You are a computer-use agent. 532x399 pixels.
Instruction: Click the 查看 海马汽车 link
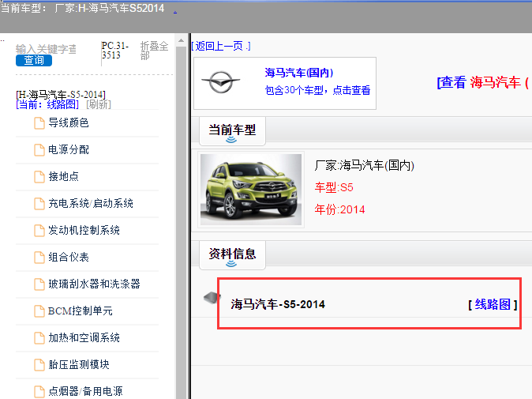click(483, 82)
